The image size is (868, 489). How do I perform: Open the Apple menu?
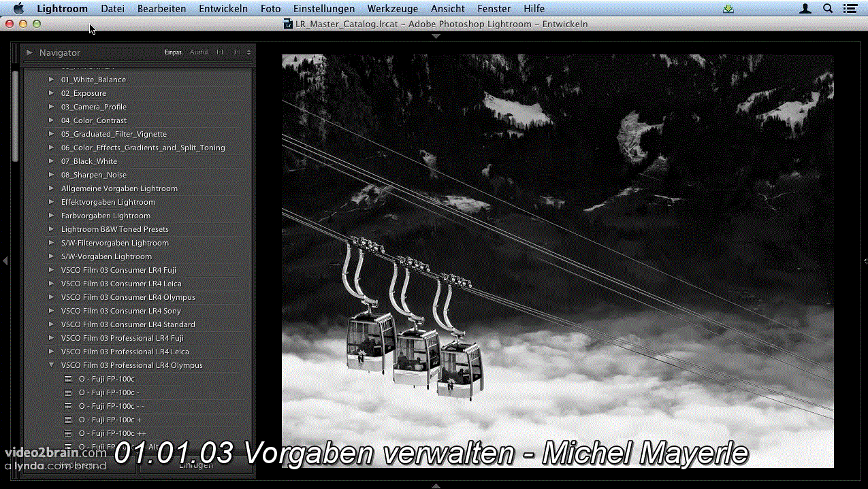tap(18, 8)
